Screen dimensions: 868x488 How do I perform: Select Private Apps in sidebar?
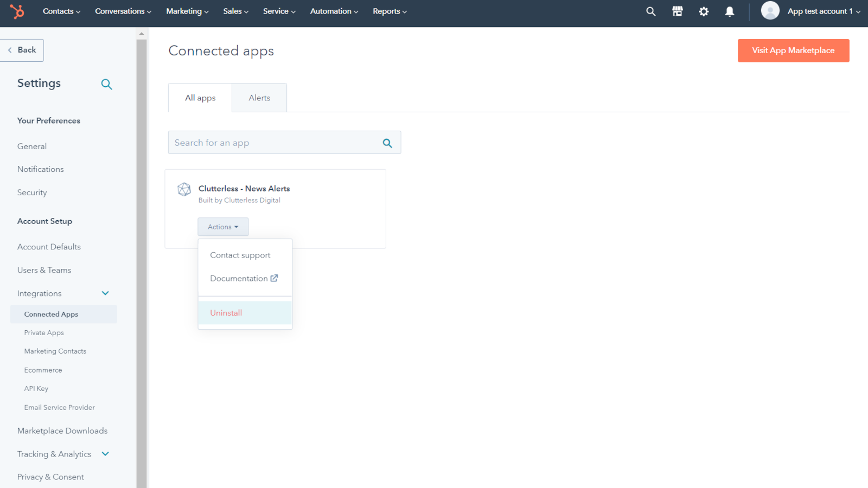[x=44, y=333]
